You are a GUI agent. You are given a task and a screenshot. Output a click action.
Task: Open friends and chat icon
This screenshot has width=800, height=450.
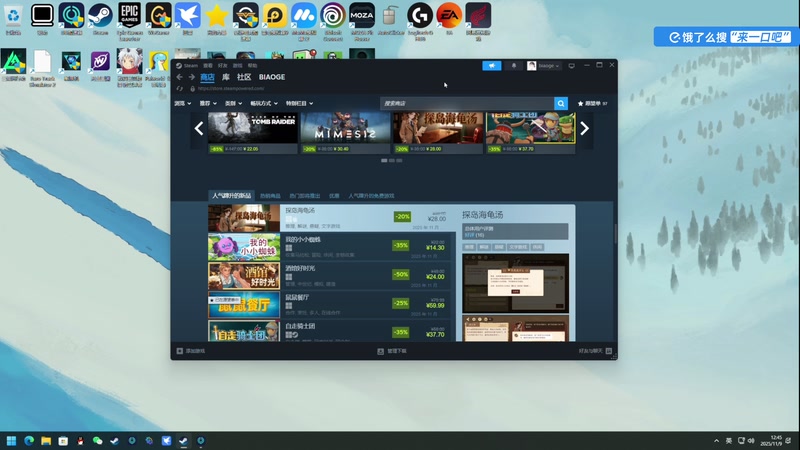(x=609, y=351)
